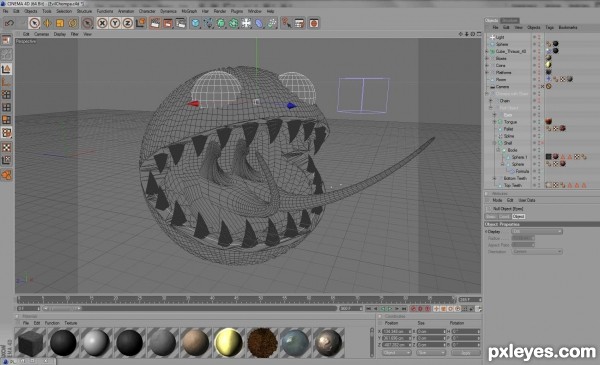
Task: Expand the Cone object tree node
Action: [487, 65]
